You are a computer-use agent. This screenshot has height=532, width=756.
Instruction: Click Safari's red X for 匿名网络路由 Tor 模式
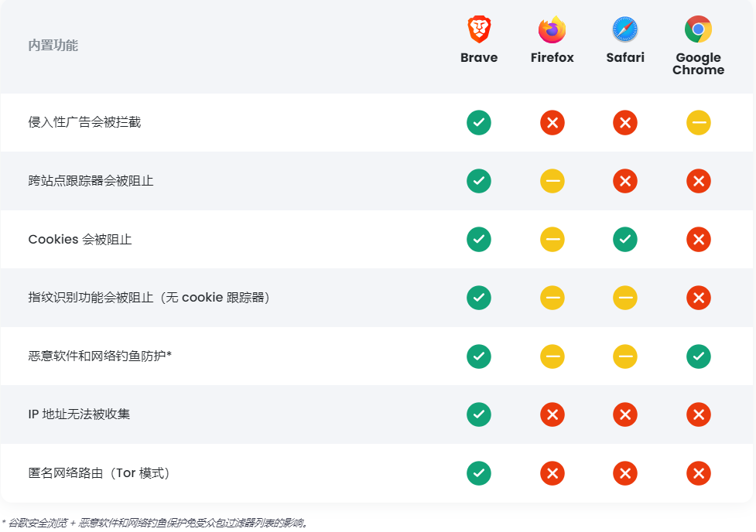(x=625, y=473)
